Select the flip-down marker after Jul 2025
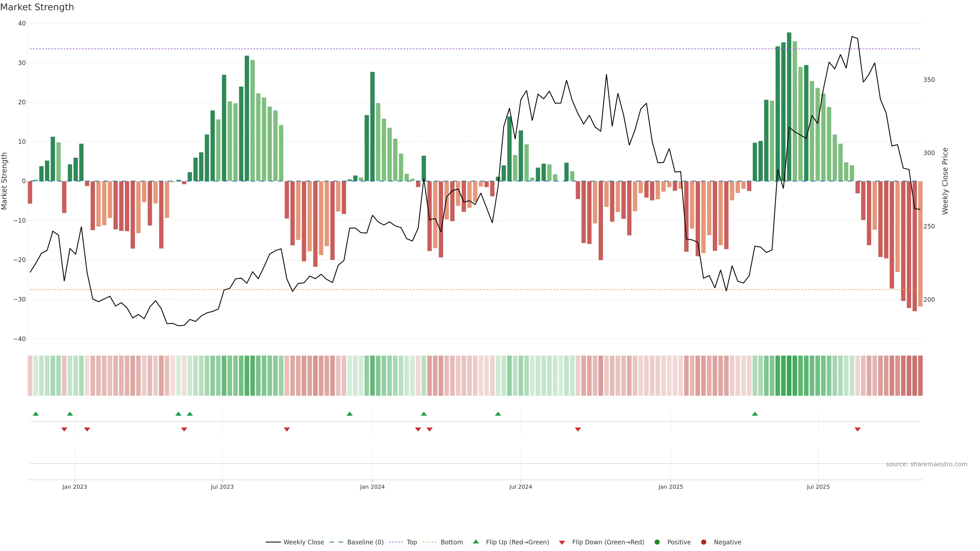 pyautogui.click(x=857, y=429)
